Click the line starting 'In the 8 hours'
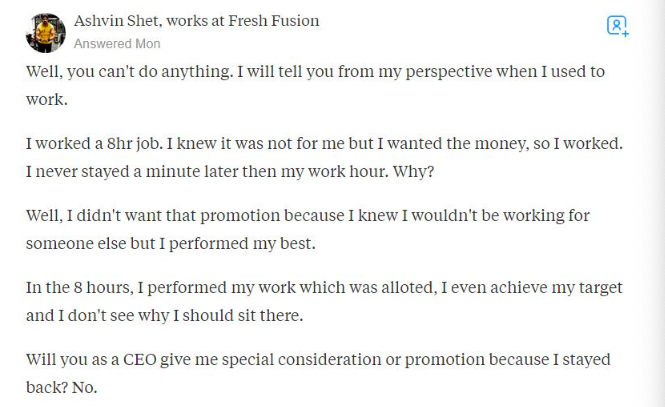The width and height of the screenshot is (665, 407). [x=324, y=287]
